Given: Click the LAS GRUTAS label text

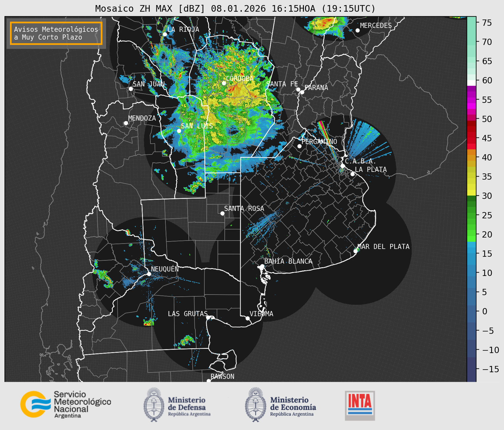Looking at the screenshot, I should 188,314.
